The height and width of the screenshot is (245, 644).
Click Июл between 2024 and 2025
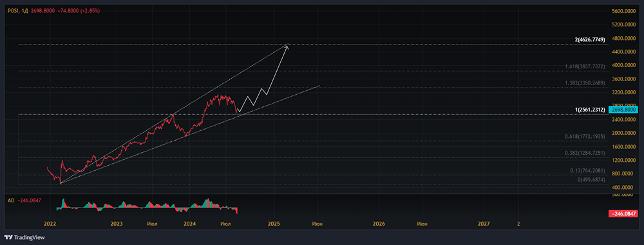[x=225, y=224]
